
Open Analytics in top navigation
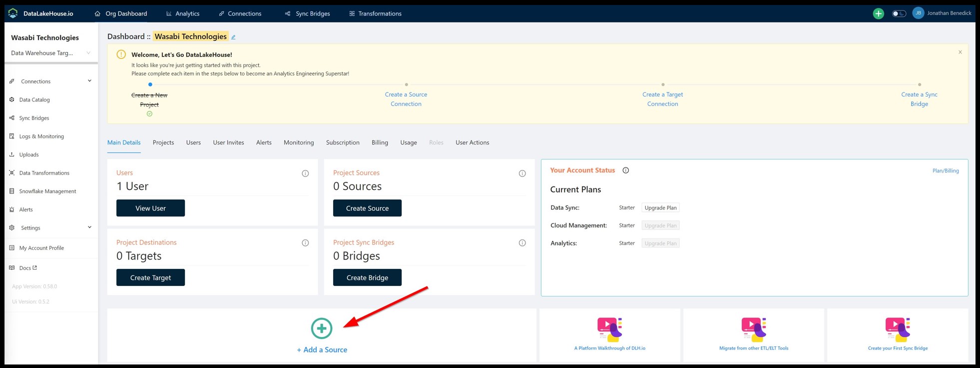(x=183, y=13)
